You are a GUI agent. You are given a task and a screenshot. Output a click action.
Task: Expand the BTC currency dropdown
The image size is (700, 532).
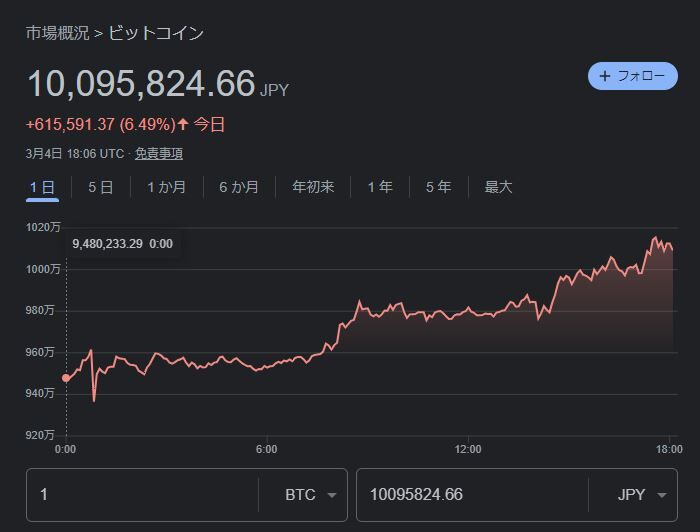coord(310,495)
